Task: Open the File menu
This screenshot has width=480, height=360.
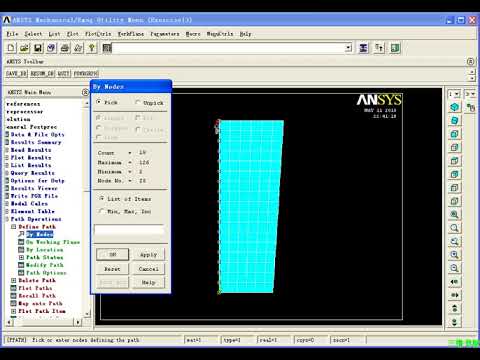Action: tap(12, 34)
